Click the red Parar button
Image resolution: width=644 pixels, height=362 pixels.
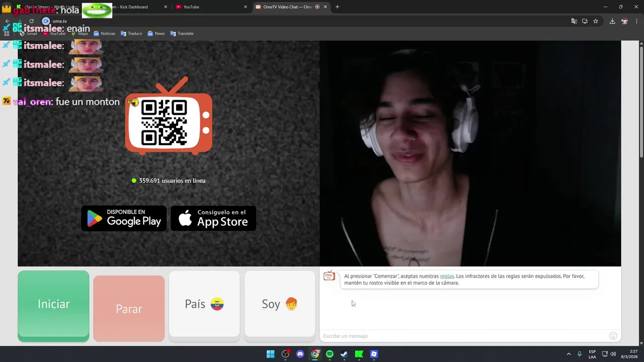129,309
